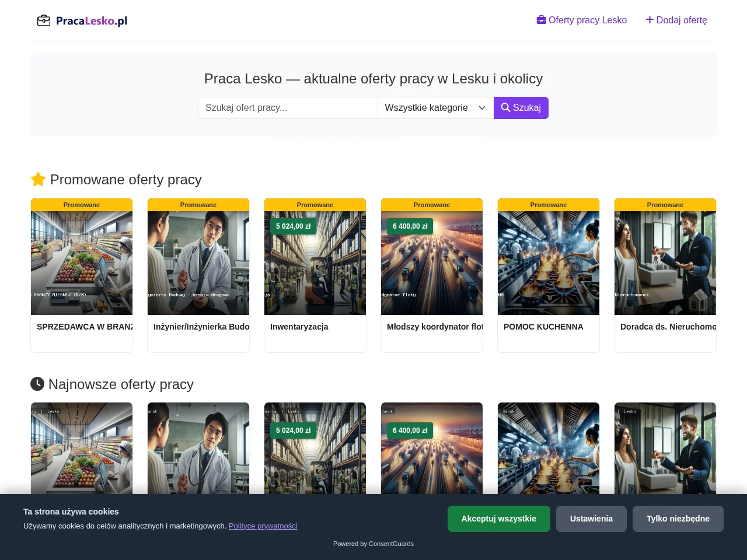Click the POMOC KUCHENNA offer title
Image resolution: width=747 pixels, height=560 pixels.
click(x=543, y=327)
